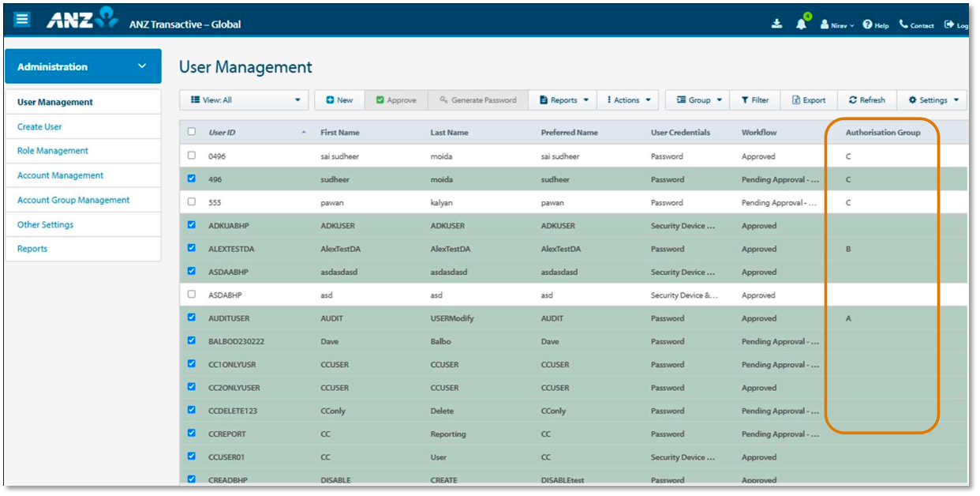
Task: Open notifications bell icon
Action: pos(801,24)
